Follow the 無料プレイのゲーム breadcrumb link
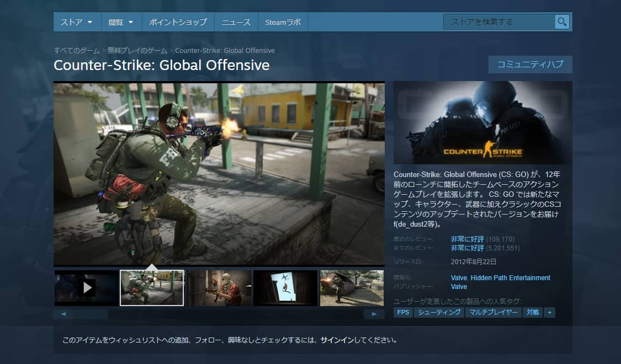 [137, 51]
